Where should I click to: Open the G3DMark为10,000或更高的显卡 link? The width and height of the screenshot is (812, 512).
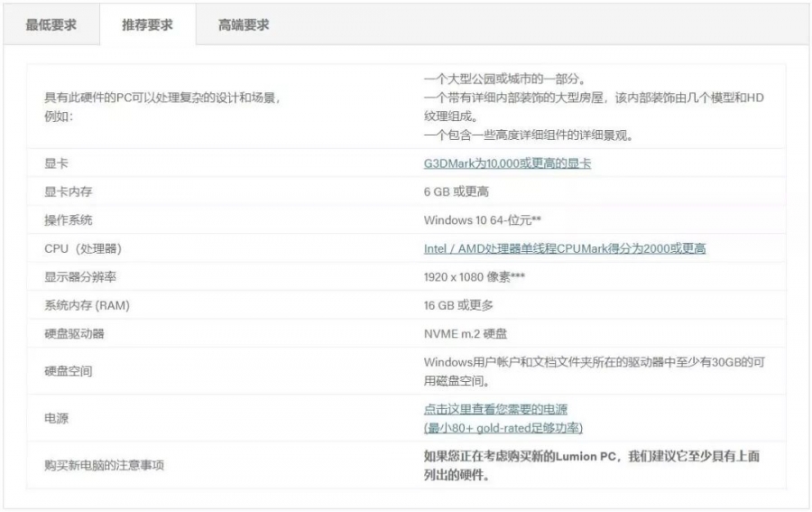click(507, 163)
